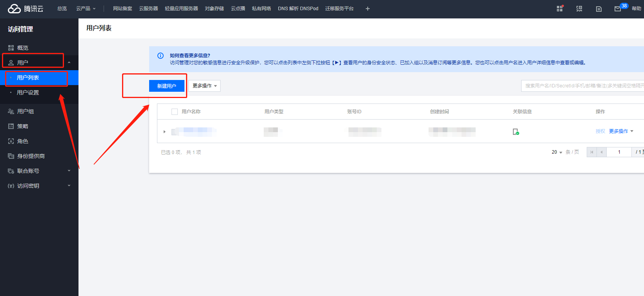Select 用户设置 in the sidebar
This screenshot has width=644, height=296.
click(28, 93)
